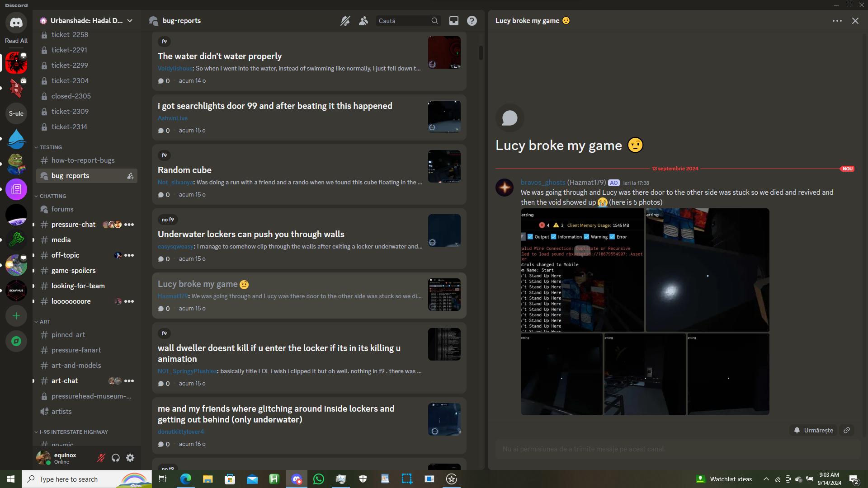Collapse the TESTING category
Image resolution: width=868 pixels, height=488 pixels.
pyautogui.click(x=50, y=147)
